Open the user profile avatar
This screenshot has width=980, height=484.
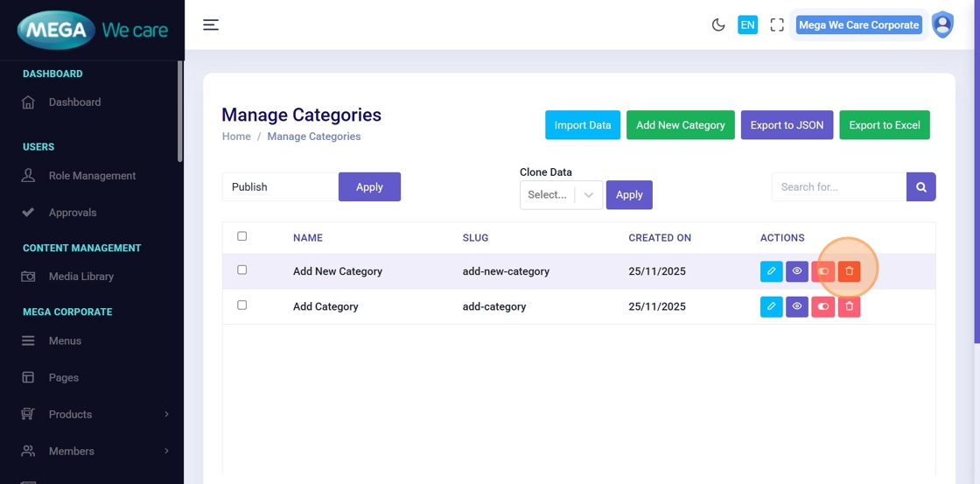[x=942, y=25]
